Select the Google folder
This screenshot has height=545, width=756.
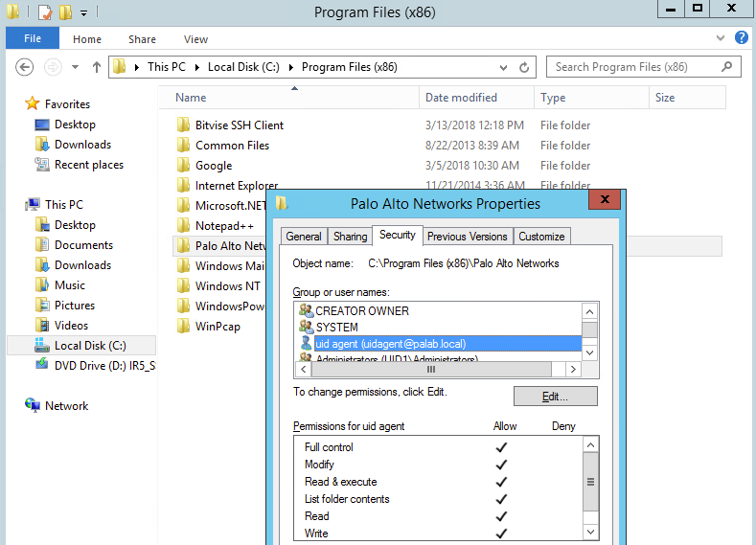point(214,166)
